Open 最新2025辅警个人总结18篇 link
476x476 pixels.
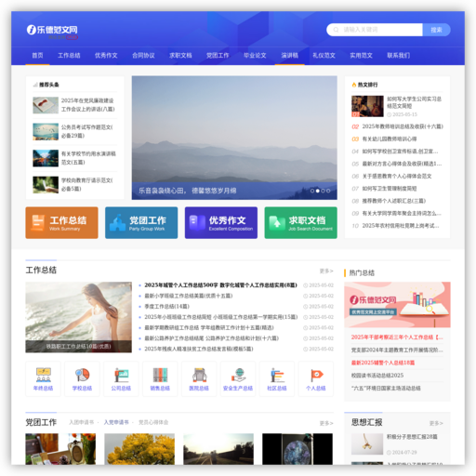(x=383, y=363)
